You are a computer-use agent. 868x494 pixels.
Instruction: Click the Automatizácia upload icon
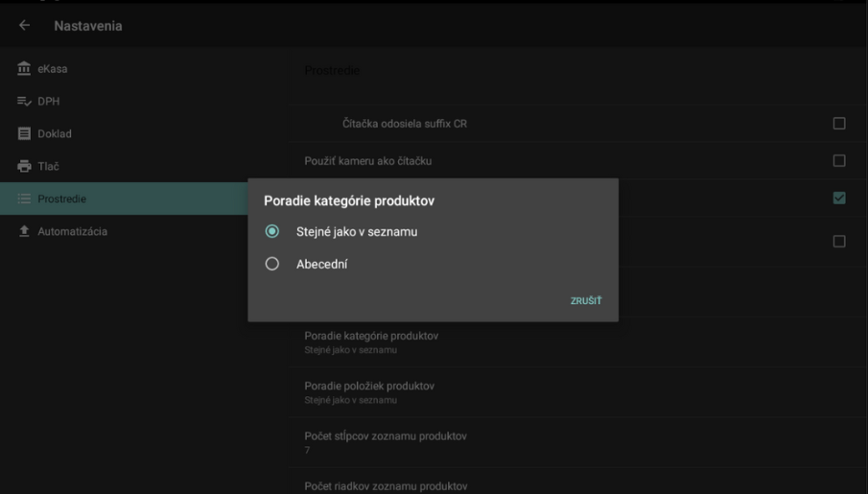tap(25, 232)
